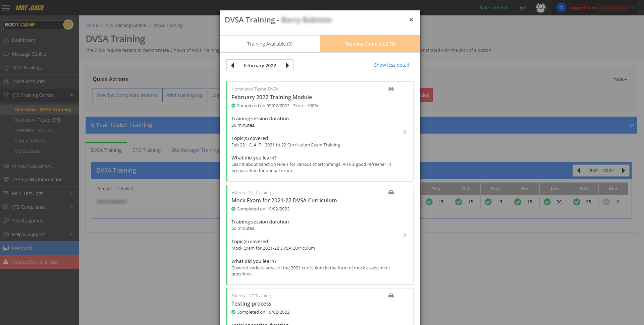Open the CPD Training tab
Viewport: 644px width, 325px height.
point(146,150)
